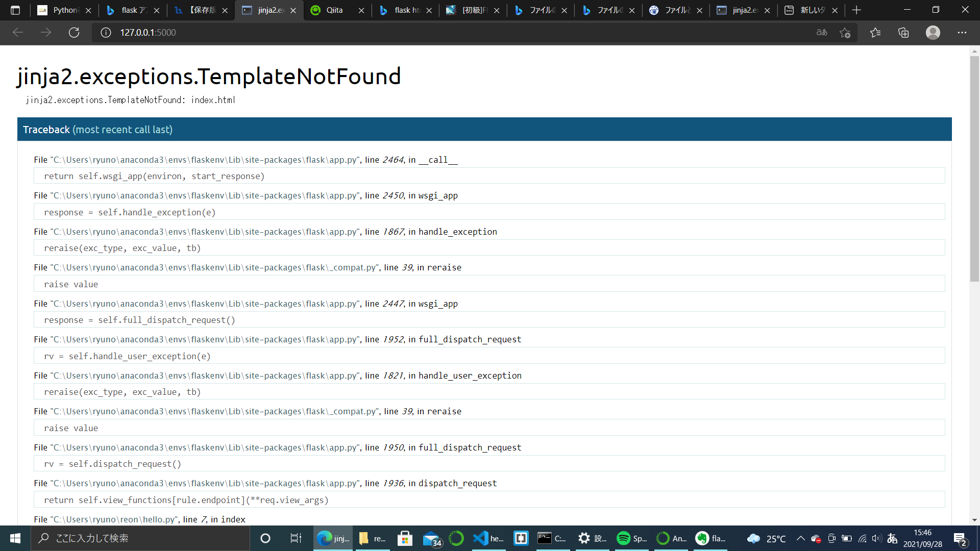Open Task View icon
Image resolution: width=980 pixels, height=551 pixels.
click(x=296, y=538)
